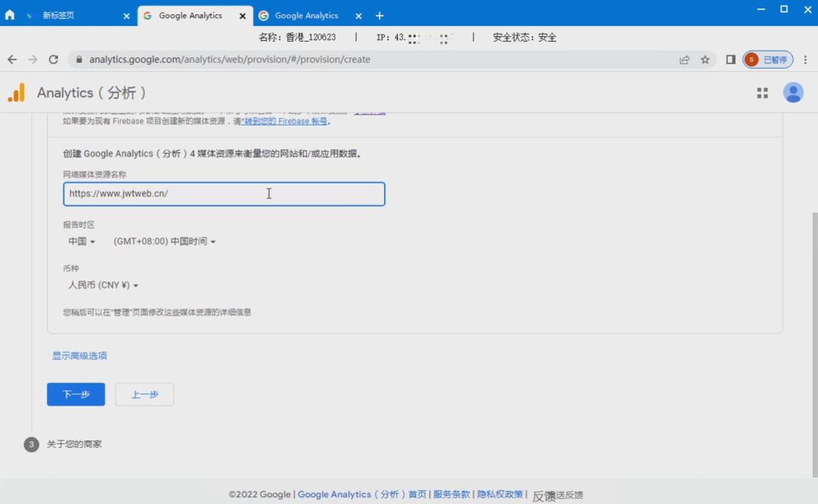818x504 pixels.
Task: Click the lock icon in address bar
Action: click(80, 60)
